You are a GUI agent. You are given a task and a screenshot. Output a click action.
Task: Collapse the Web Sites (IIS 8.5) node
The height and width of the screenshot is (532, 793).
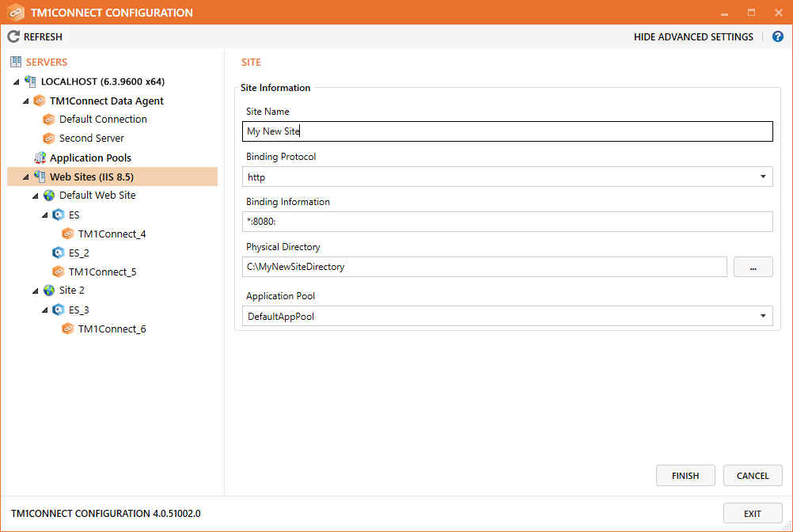click(26, 177)
